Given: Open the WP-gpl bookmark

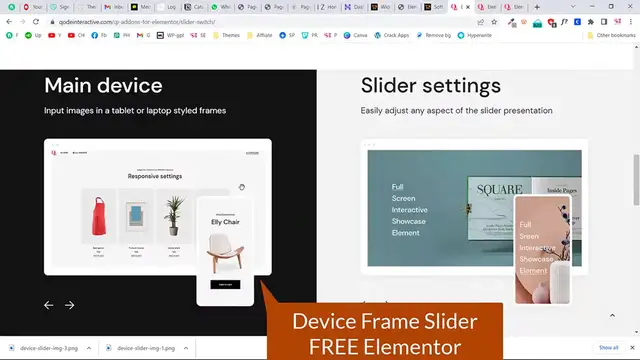Looking at the screenshot, I should click(x=171, y=36).
